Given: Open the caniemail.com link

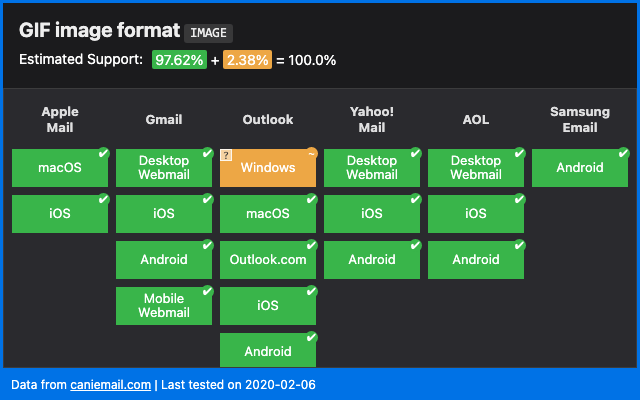Looking at the screenshot, I should click(x=110, y=384).
